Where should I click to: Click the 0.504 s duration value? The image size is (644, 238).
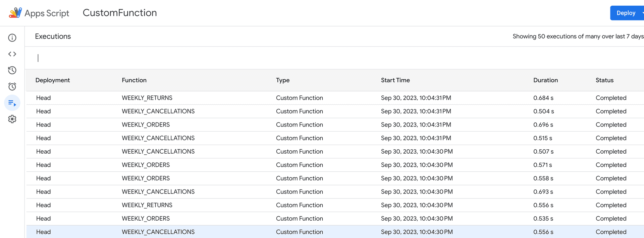pos(544,111)
